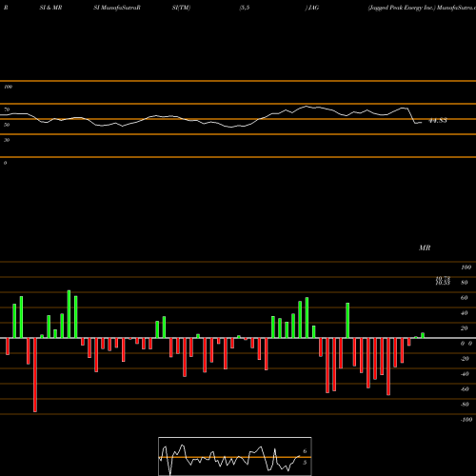Viewport: 476px width, 476px height.
Task: Click the RSI current value 44.33
Action: (x=438, y=121)
